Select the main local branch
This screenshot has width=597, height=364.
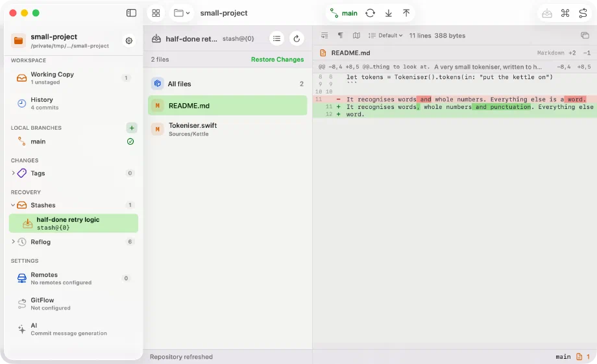pos(73,141)
